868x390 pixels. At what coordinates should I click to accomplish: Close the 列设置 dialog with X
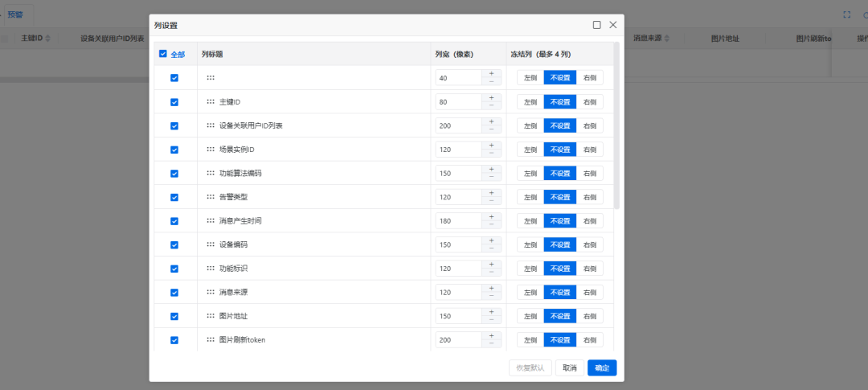click(612, 25)
